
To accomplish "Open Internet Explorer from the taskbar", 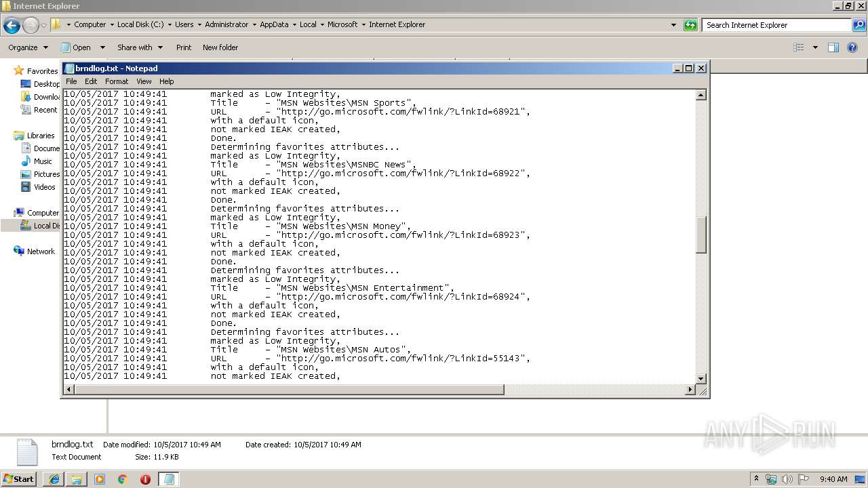I will pos(54,479).
